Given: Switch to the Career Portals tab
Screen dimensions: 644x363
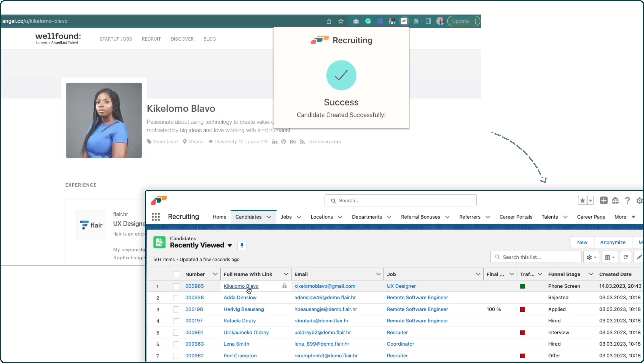Looking at the screenshot, I should (516, 217).
